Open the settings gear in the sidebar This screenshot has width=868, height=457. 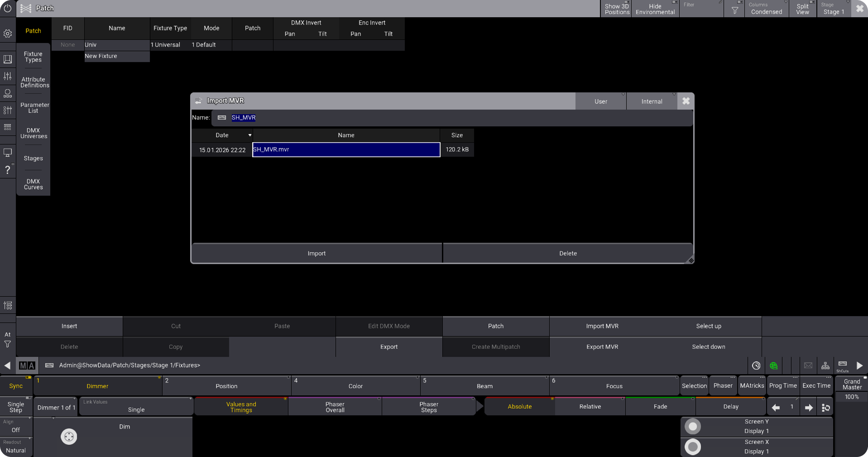(x=8, y=34)
